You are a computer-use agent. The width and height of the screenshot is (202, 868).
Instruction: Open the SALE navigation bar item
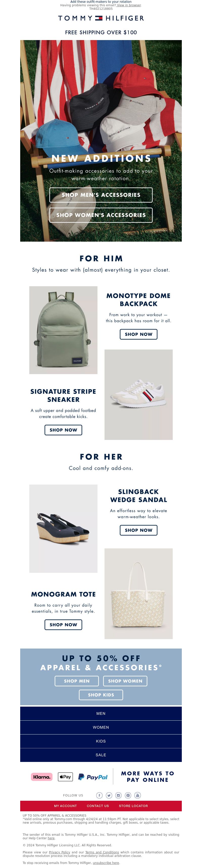pos(101,755)
